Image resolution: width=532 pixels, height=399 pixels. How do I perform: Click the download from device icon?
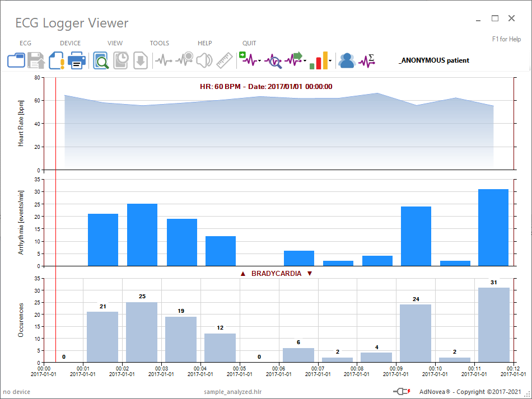141,60
